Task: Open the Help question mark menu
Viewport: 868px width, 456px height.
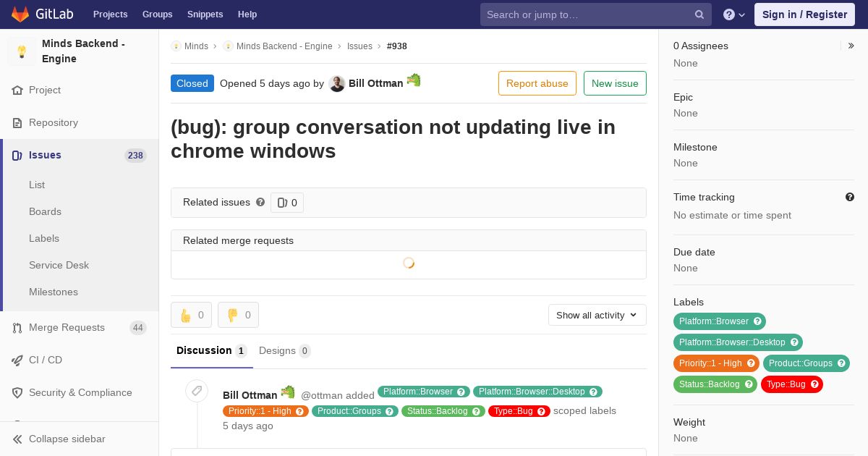Action: tap(734, 14)
